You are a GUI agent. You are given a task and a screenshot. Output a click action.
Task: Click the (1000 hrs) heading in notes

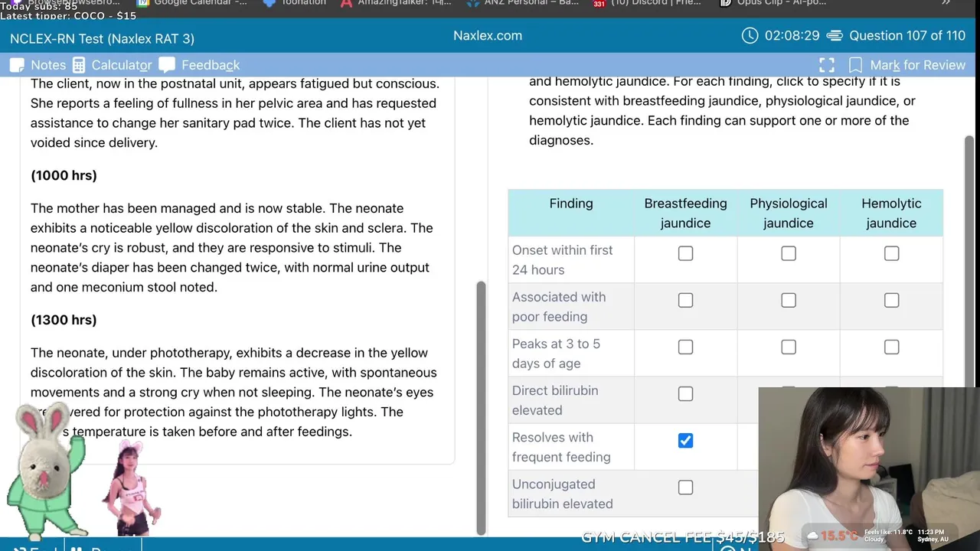pyautogui.click(x=64, y=175)
